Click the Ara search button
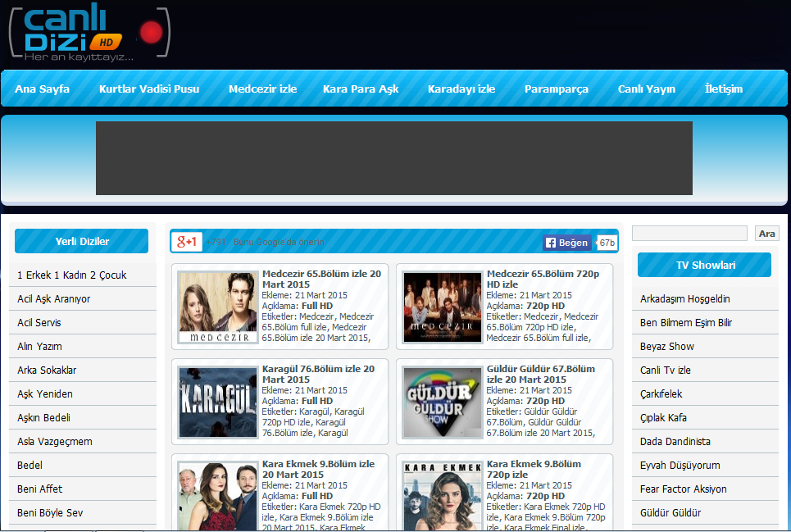This screenshot has width=791, height=532. 766,234
